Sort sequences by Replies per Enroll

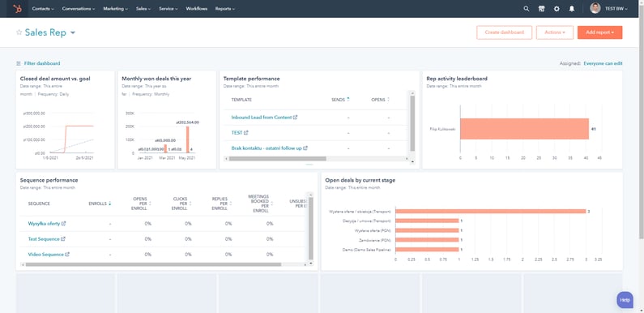point(230,204)
